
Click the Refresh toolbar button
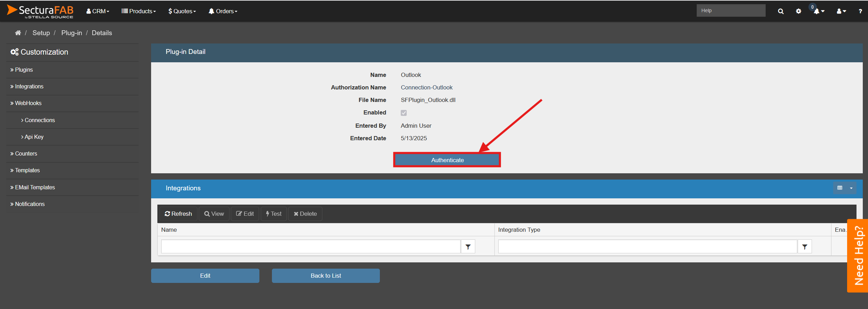point(178,214)
